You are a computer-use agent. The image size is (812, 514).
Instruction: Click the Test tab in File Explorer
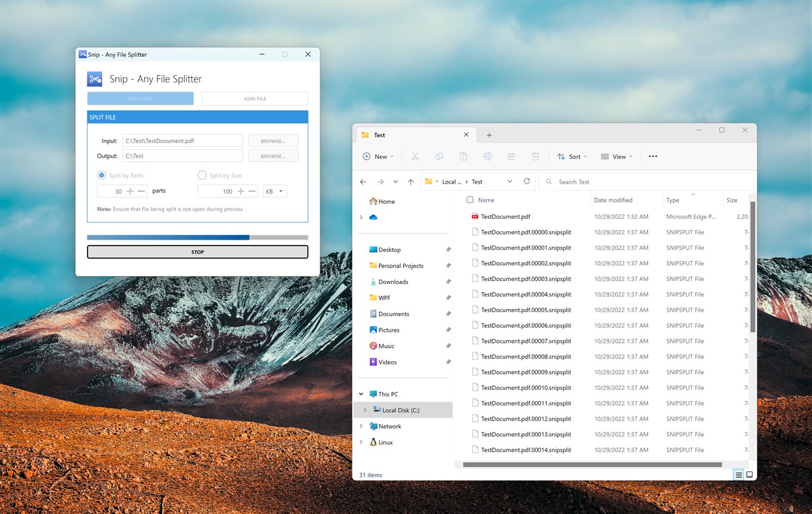click(379, 135)
